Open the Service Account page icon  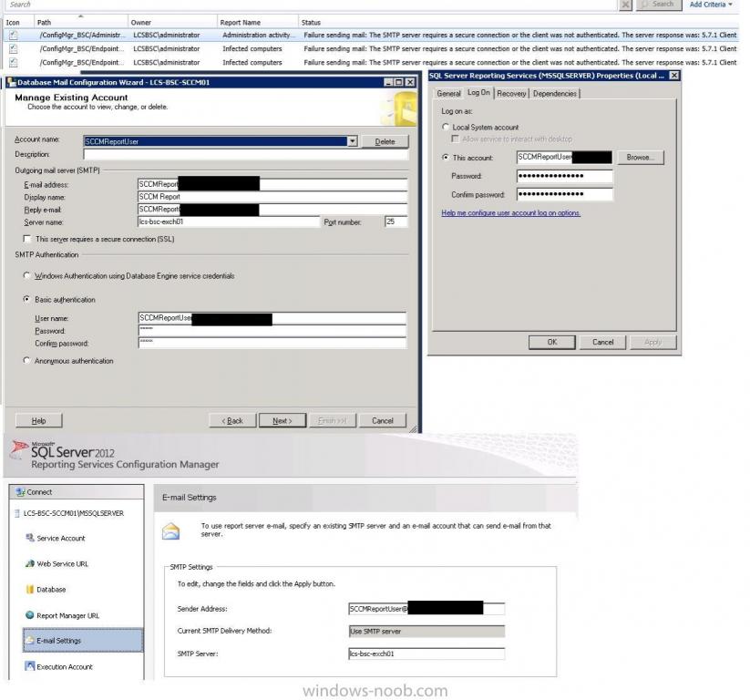pyautogui.click(x=30, y=538)
